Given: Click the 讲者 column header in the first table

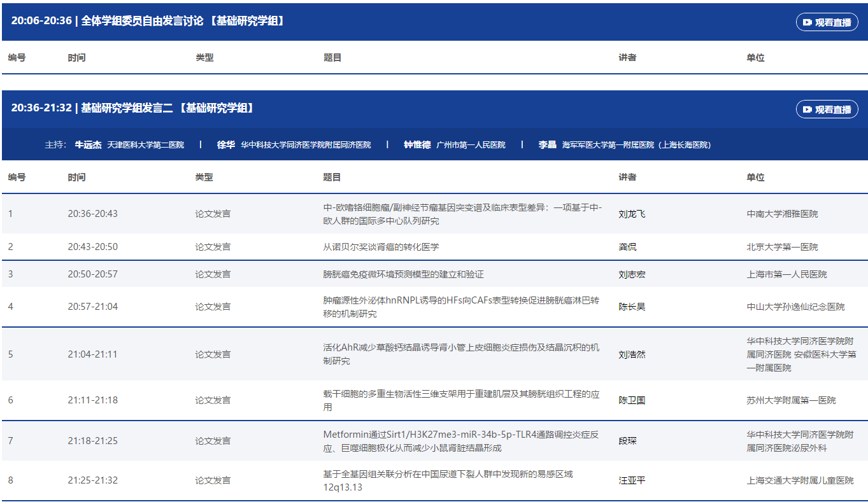Looking at the screenshot, I should click(x=627, y=58).
